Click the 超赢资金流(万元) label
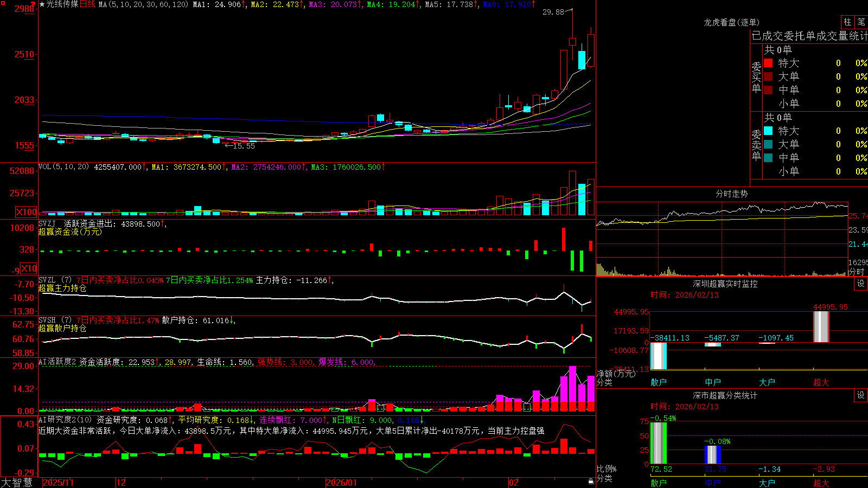 click(x=70, y=232)
